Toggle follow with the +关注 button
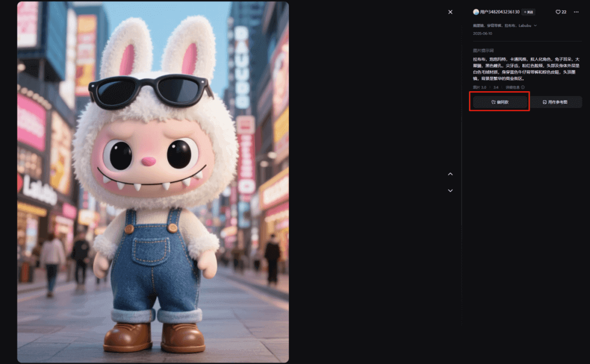 point(528,12)
